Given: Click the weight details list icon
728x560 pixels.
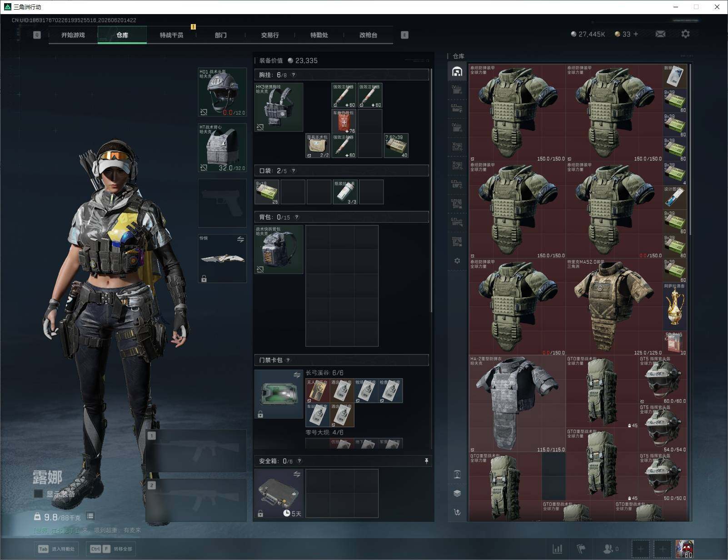Looking at the screenshot, I should pyautogui.click(x=90, y=516).
